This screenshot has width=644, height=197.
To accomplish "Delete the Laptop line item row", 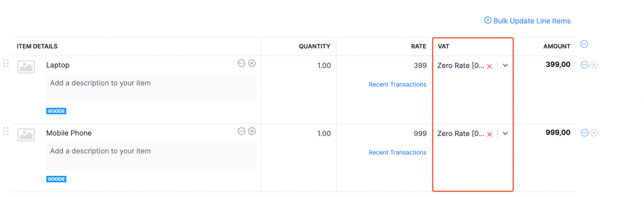I will (x=594, y=65).
